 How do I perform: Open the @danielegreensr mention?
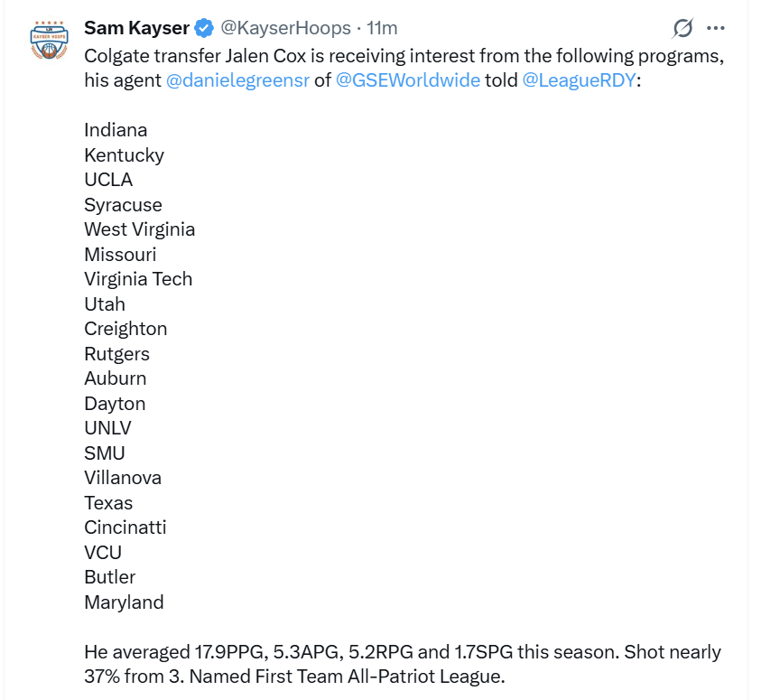tap(237, 79)
